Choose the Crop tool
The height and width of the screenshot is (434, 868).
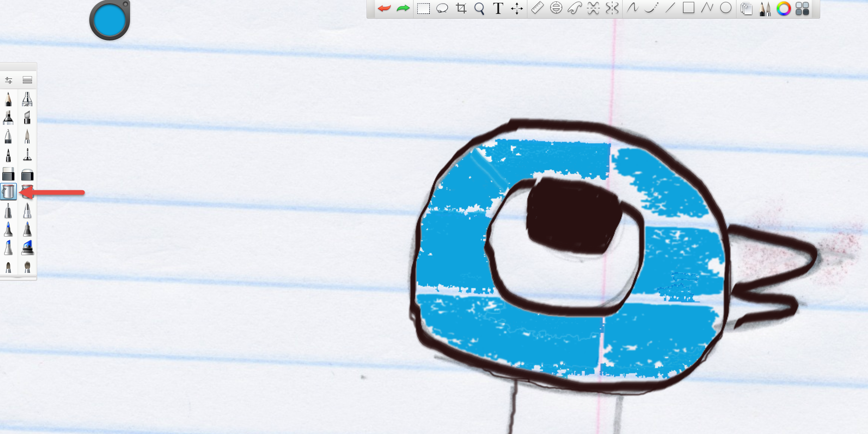click(461, 8)
